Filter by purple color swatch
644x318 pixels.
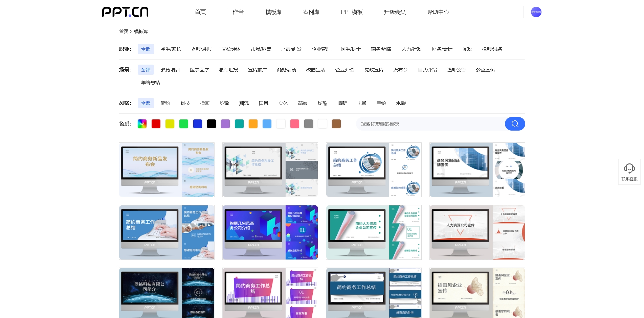[x=225, y=124]
